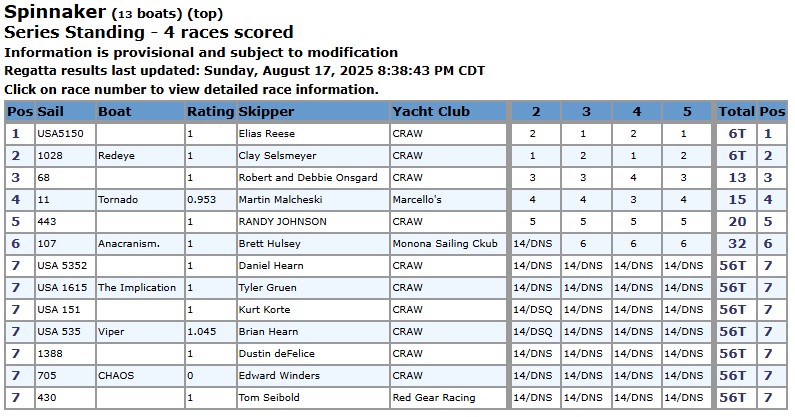The height and width of the screenshot is (417, 795).
Task: Click Red Gear Racing club cell
Action: point(434,397)
